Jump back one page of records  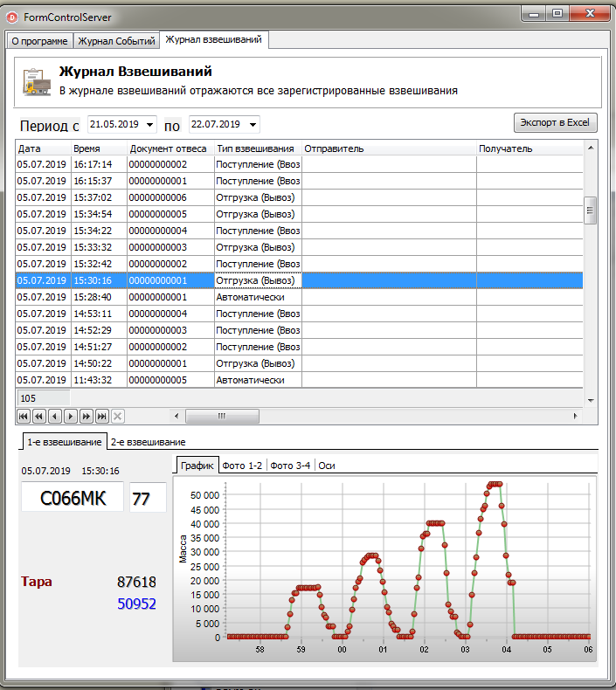tap(39, 417)
